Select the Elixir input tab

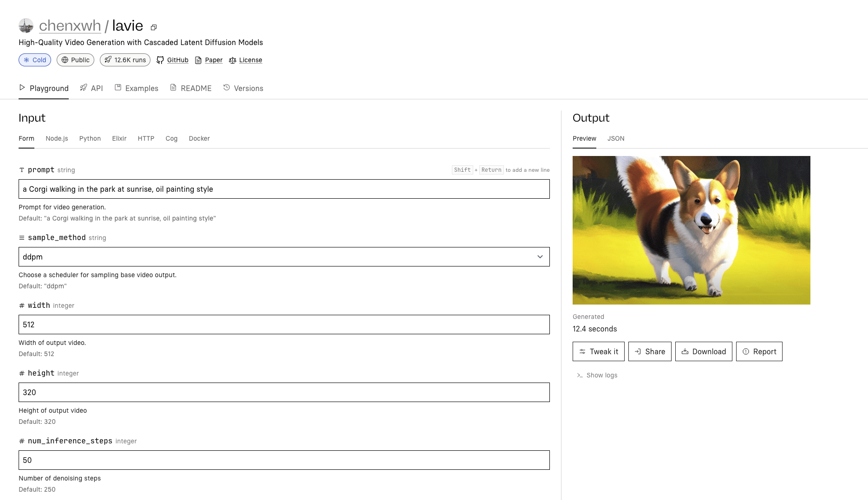click(x=119, y=138)
